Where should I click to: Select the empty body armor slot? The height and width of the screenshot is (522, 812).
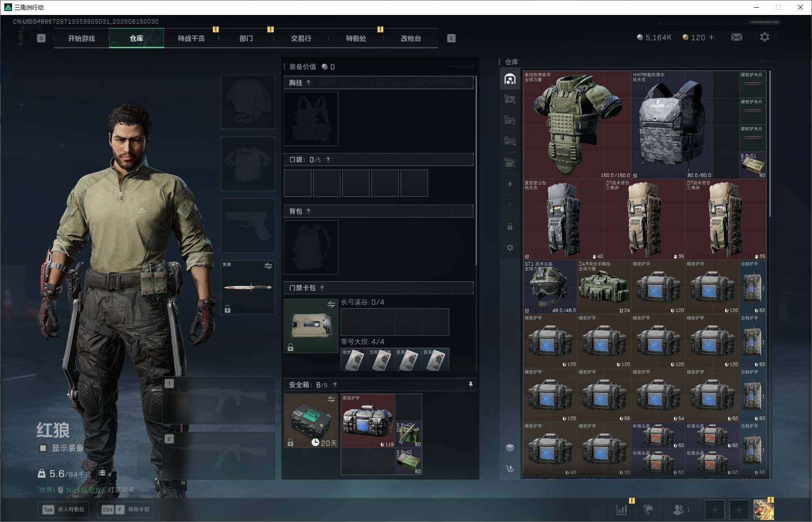pyautogui.click(x=248, y=164)
